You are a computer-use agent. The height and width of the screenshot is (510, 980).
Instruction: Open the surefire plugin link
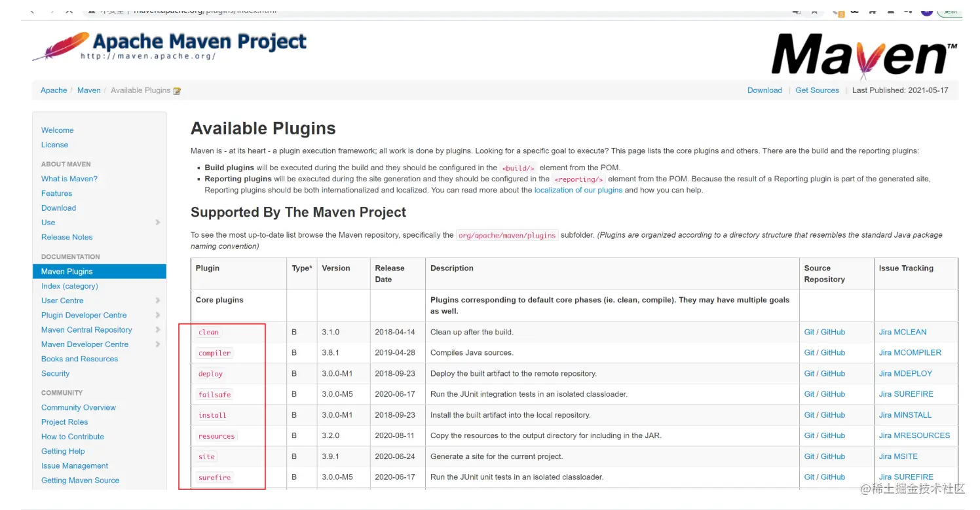(215, 477)
